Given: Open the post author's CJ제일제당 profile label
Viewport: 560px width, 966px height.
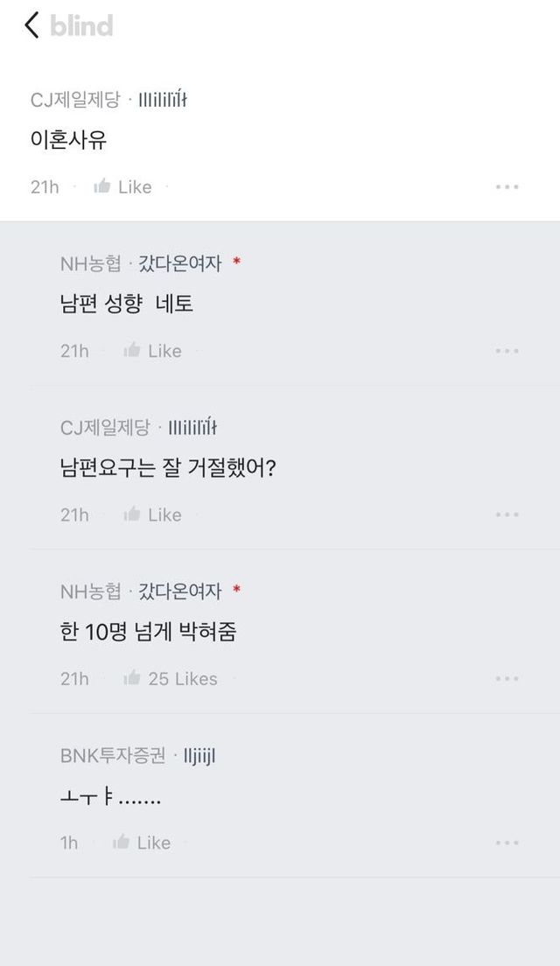Looking at the screenshot, I should [x=75, y=100].
